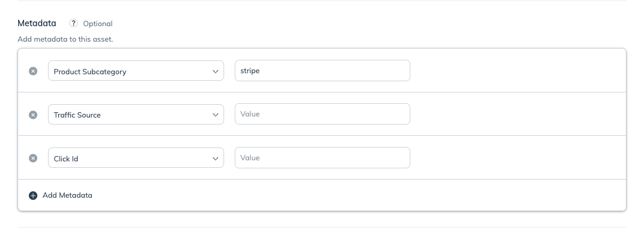Click the chevron arrow in Product Subcategory selector
Viewport: 644px width, 233px height.
[216, 71]
